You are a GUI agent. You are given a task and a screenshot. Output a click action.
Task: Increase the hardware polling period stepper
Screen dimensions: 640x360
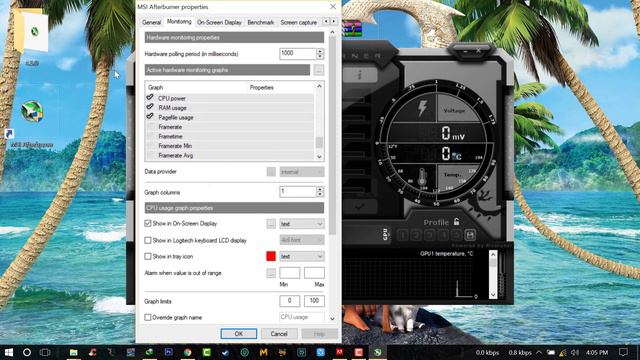[320, 51]
